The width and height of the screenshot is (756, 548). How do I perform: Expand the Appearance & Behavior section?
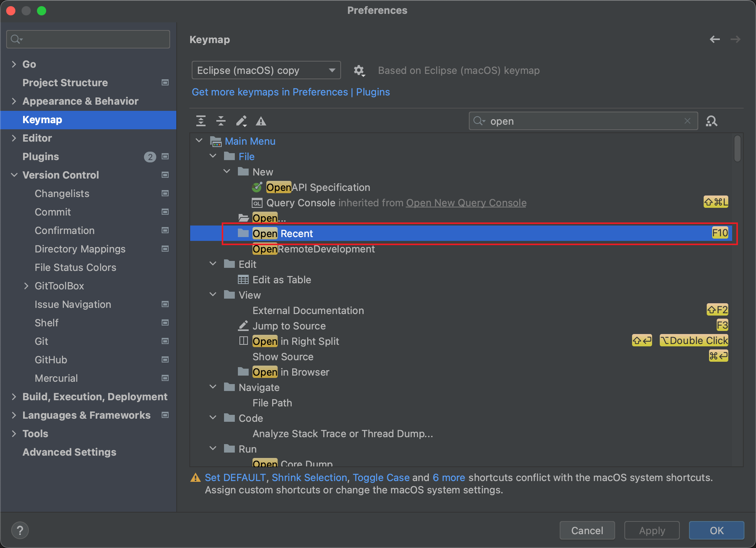pos(14,101)
